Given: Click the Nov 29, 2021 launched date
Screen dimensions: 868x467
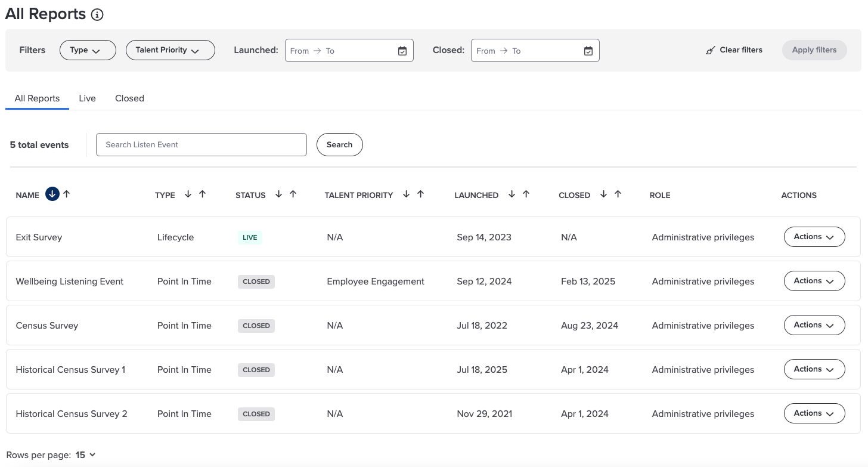Looking at the screenshot, I should (x=485, y=414).
